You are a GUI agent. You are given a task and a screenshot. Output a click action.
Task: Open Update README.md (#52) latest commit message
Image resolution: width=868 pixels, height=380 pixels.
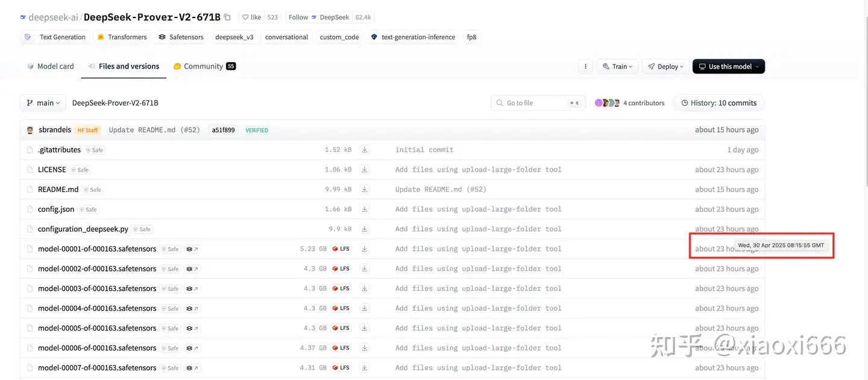pyautogui.click(x=154, y=130)
